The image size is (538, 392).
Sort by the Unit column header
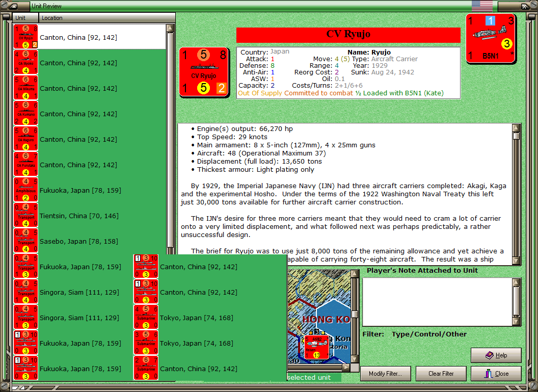[26, 18]
